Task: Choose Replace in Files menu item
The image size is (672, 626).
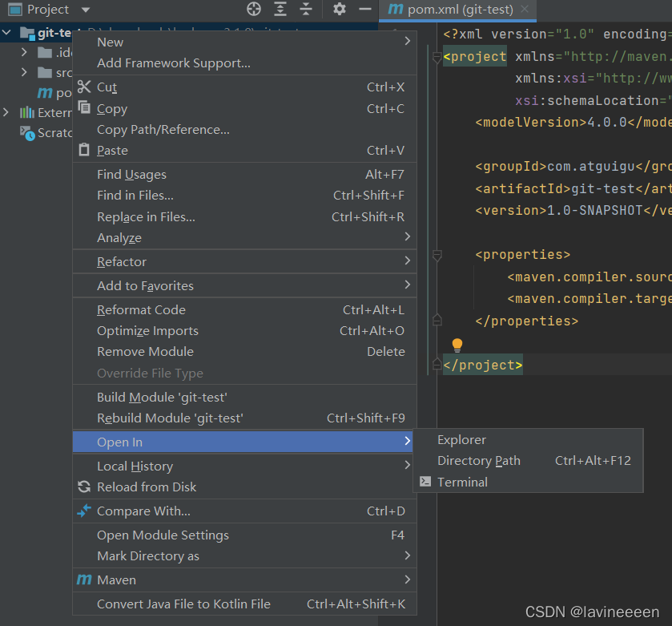Action: point(245,217)
